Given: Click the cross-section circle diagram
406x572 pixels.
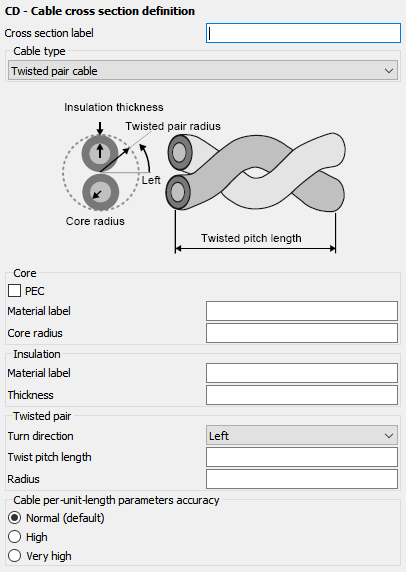Looking at the screenshot, I should pos(101,172).
